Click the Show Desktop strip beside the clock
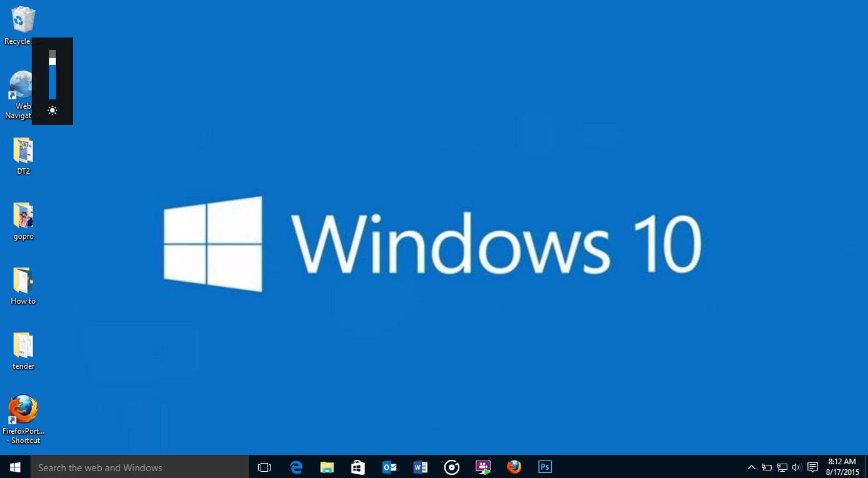This screenshot has width=868, height=478. coord(866,467)
